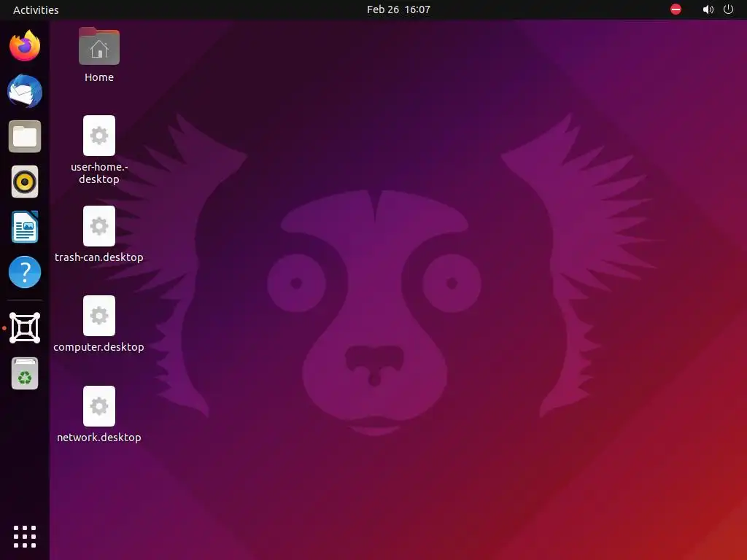
Task: Open the Activities overview
Action: click(36, 9)
